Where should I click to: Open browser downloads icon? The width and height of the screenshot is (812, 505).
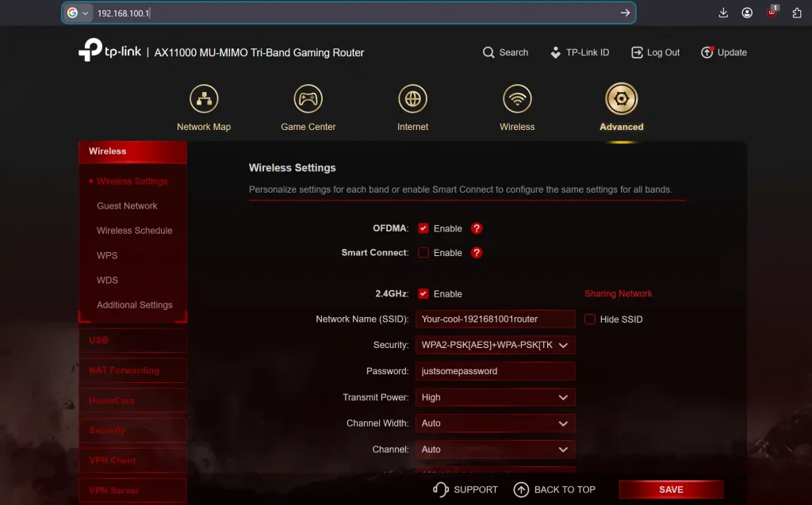[x=723, y=13]
